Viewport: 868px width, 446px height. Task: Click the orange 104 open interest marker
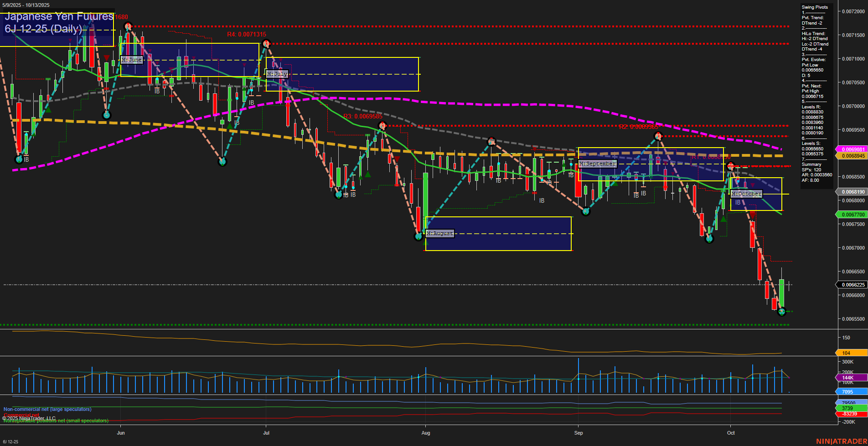tap(851, 353)
